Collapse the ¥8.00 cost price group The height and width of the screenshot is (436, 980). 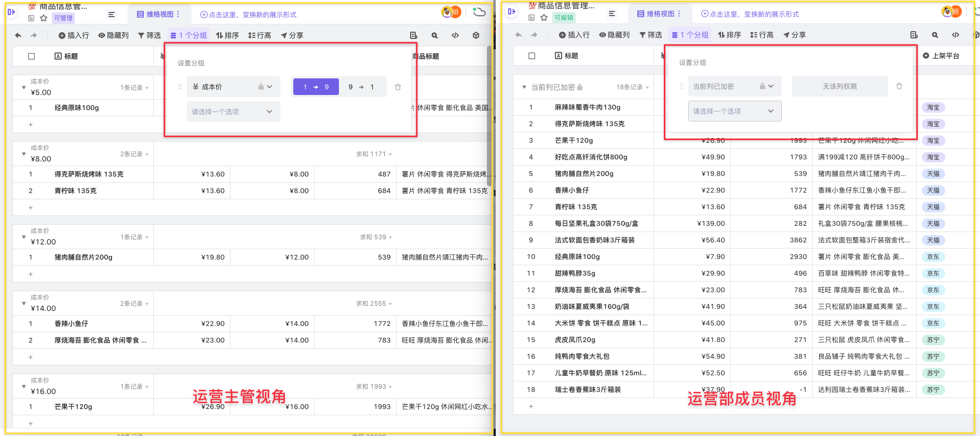(x=24, y=154)
